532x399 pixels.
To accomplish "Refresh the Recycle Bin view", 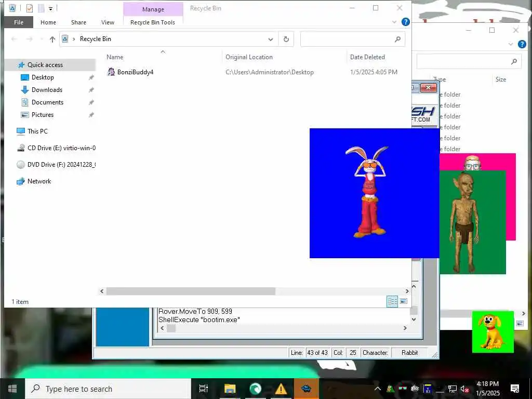I will click(286, 39).
